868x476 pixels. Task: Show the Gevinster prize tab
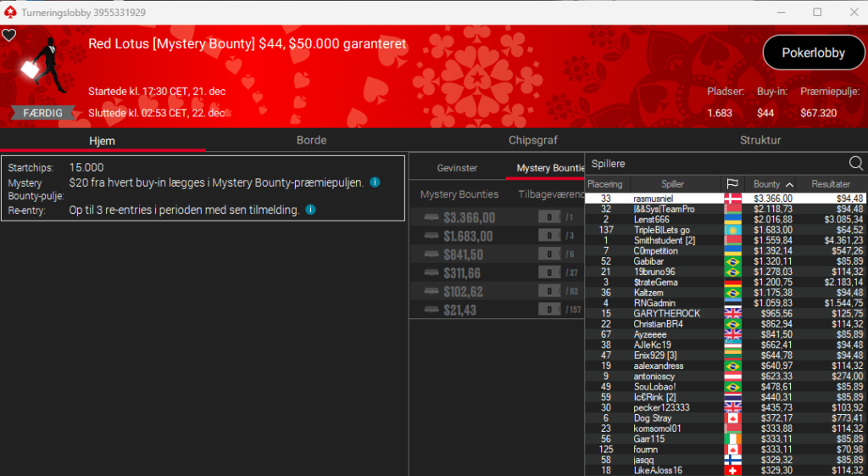tap(457, 168)
